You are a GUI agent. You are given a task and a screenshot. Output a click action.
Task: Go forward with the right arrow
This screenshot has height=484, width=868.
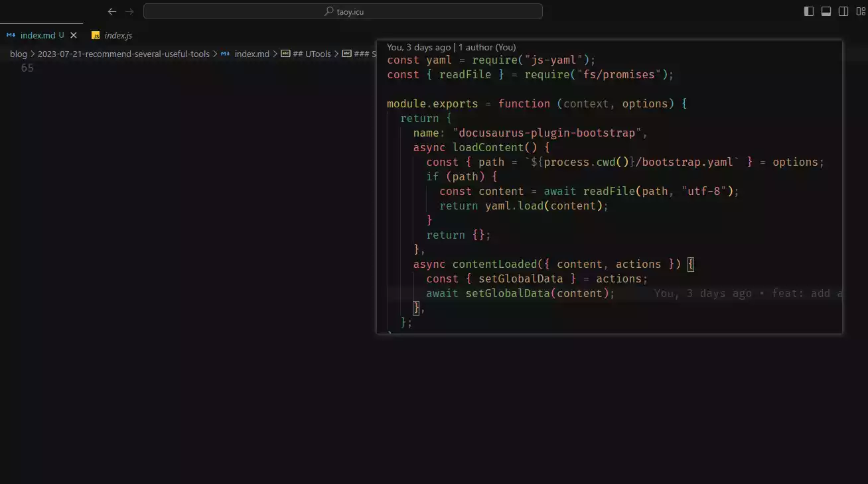point(129,11)
